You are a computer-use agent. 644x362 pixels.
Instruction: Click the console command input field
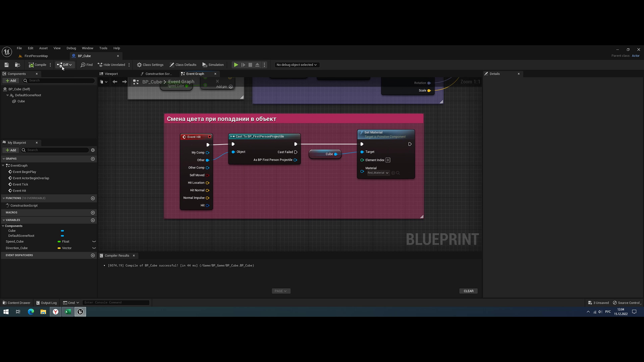116,302
